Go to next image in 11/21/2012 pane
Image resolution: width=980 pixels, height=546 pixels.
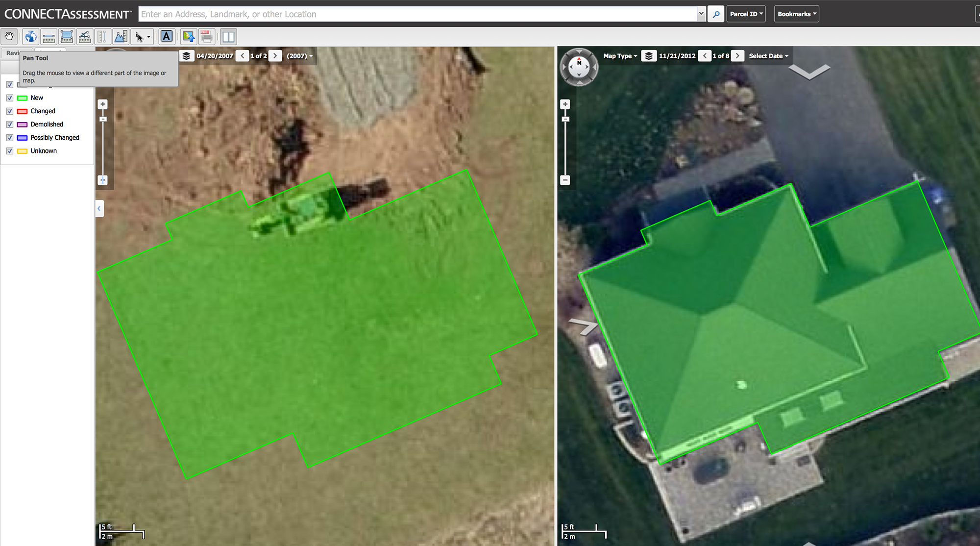click(x=737, y=56)
